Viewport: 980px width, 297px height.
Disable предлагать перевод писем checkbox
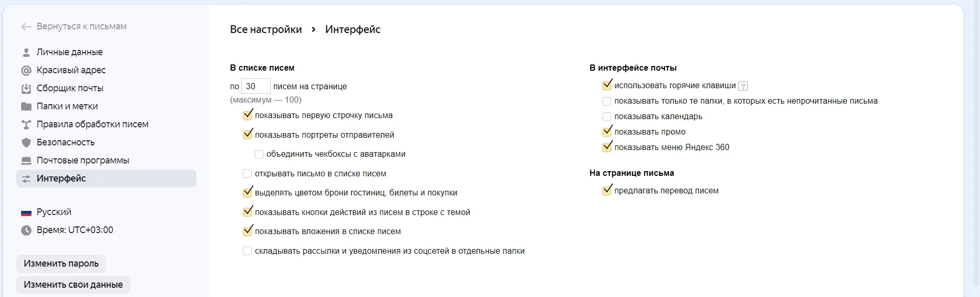[607, 191]
